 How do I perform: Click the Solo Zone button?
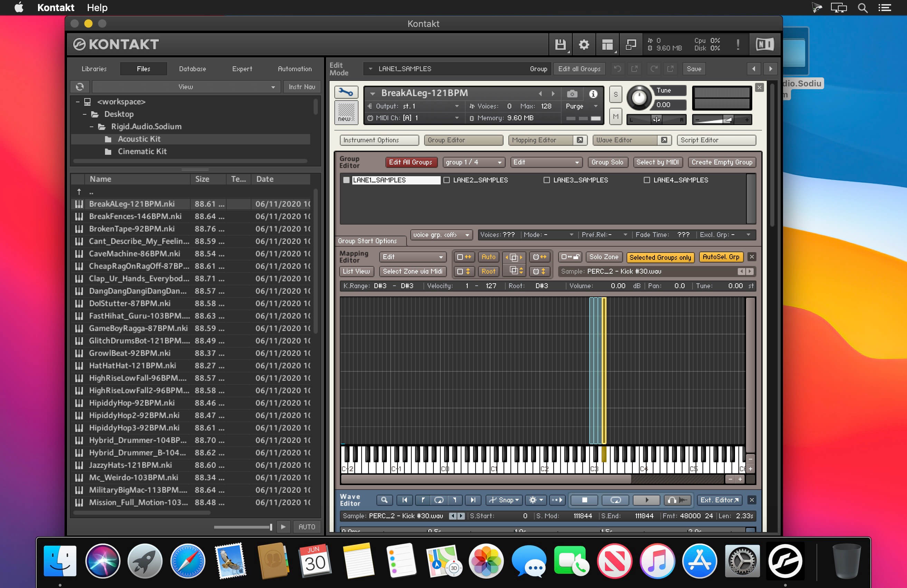point(604,257)
